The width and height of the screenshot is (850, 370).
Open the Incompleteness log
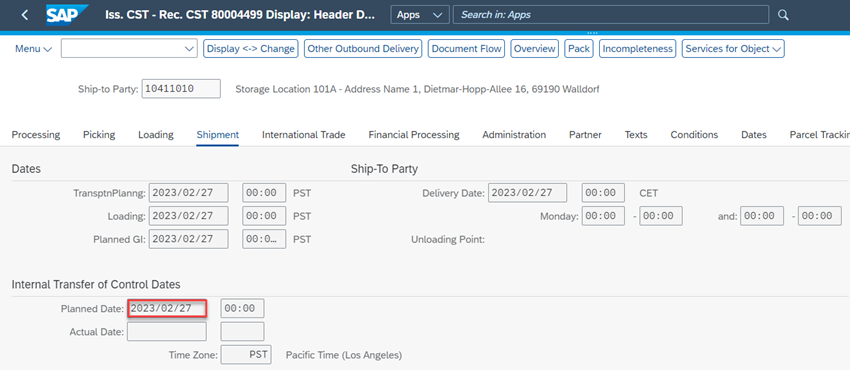coord(638,49)
